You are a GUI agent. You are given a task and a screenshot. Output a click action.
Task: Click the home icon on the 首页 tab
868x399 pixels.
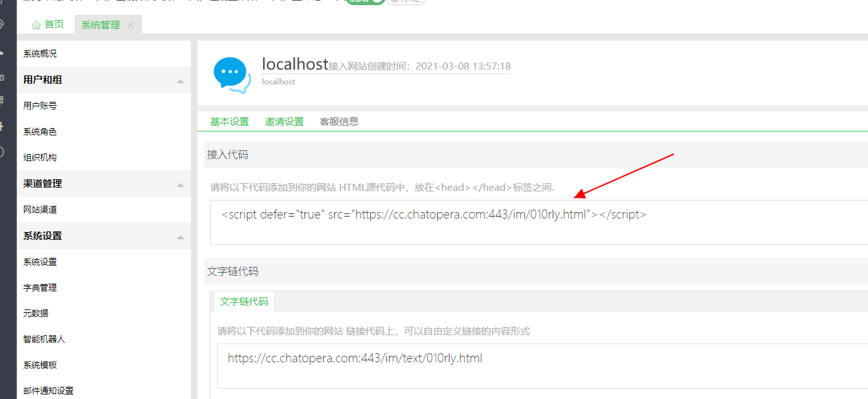(x=37, y=24)
